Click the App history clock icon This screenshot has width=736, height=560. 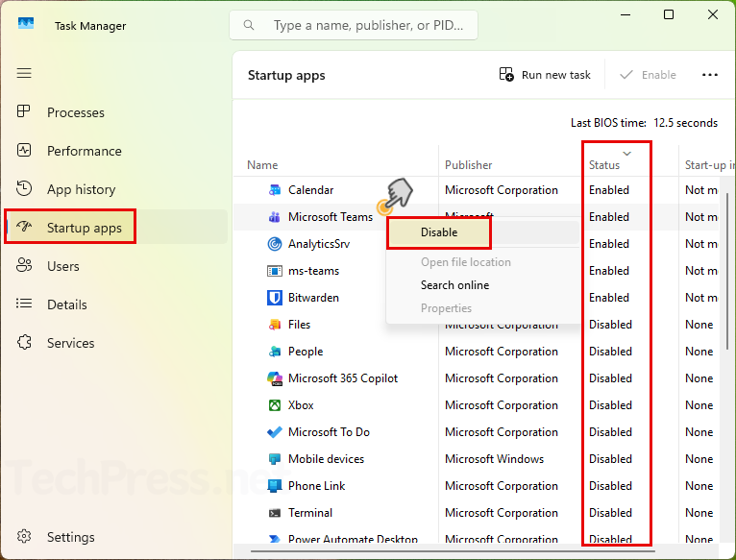[x=23, y=188]
